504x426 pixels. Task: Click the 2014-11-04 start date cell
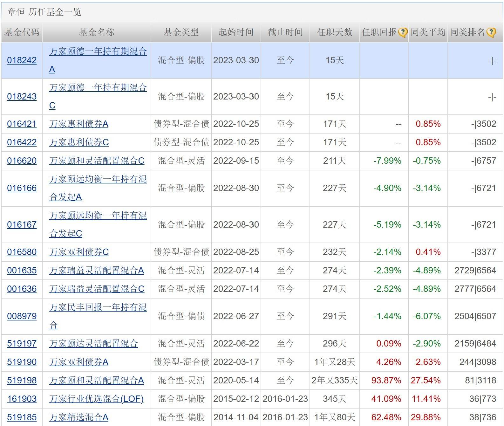(236, 417)
